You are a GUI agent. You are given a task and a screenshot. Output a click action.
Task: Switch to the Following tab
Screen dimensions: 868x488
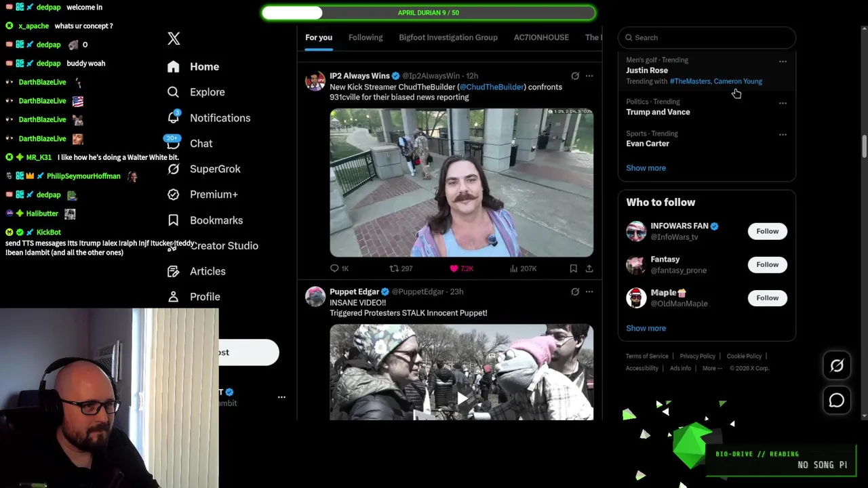(366, 37)
